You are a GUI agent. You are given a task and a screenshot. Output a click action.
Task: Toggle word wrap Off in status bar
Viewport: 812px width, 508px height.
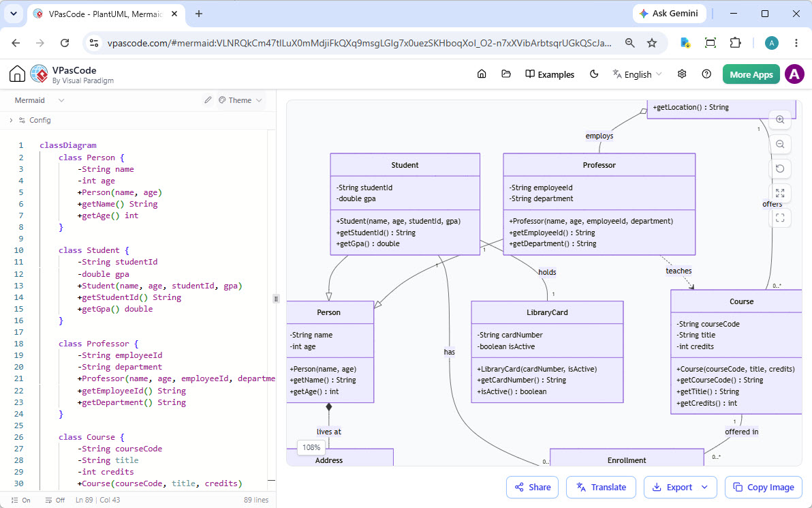[55, 500]
